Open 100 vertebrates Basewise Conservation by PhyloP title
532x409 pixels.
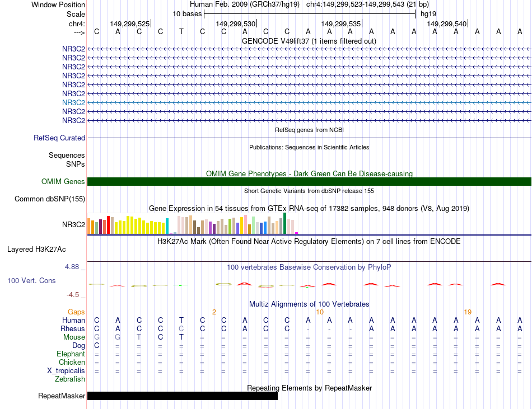point(309,267)
